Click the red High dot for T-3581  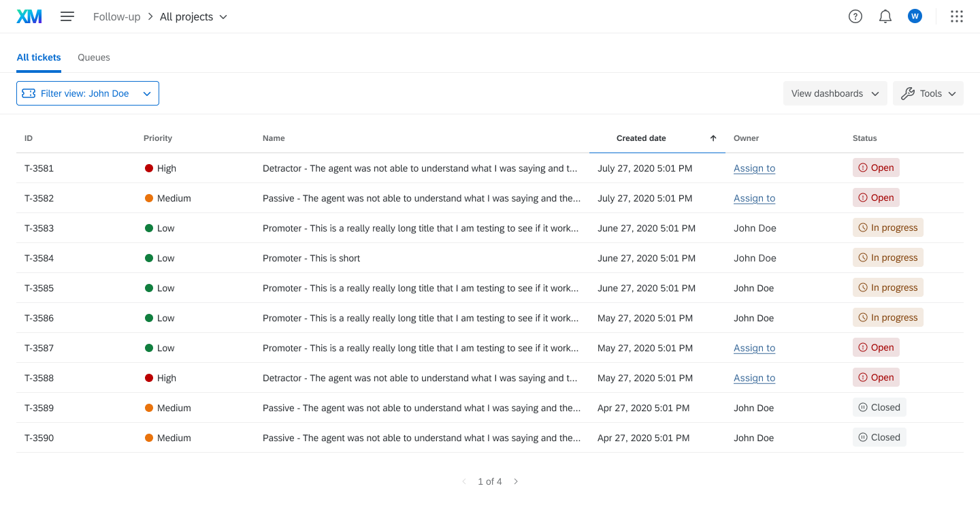[149, 168]
